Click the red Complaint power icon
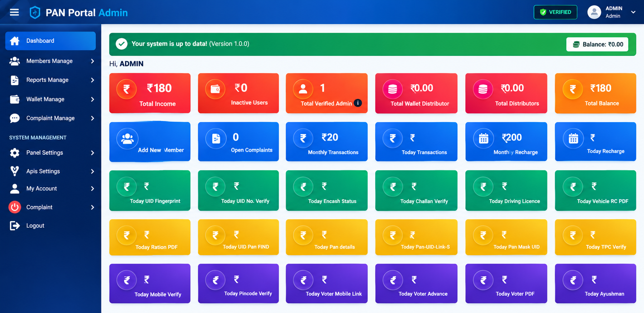Viewport: 644px width, 313px height. 15,207
